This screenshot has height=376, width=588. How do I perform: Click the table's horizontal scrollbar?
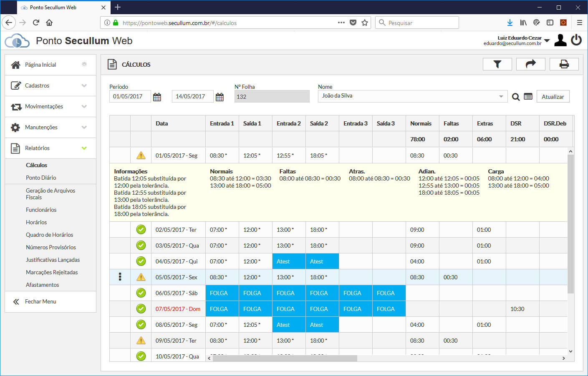click(x=285, y=358)
